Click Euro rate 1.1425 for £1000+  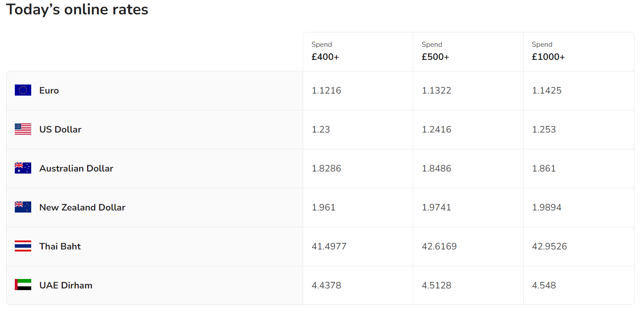(x=547, y=91)
